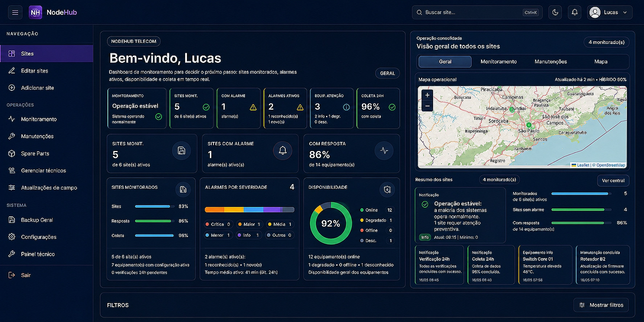The image size is (644, 322).
Task: Click shield icon in Disponibilidade panel
Action: [x=387, y=189]
